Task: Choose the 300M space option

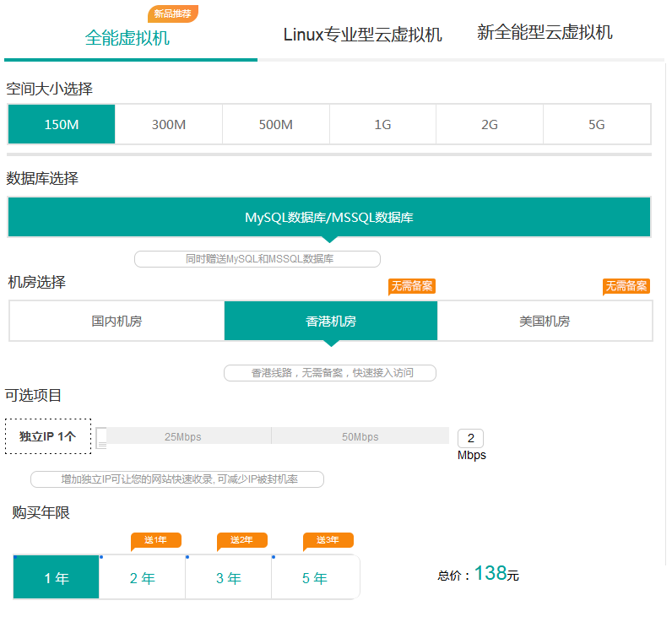Action: [169, 125]
